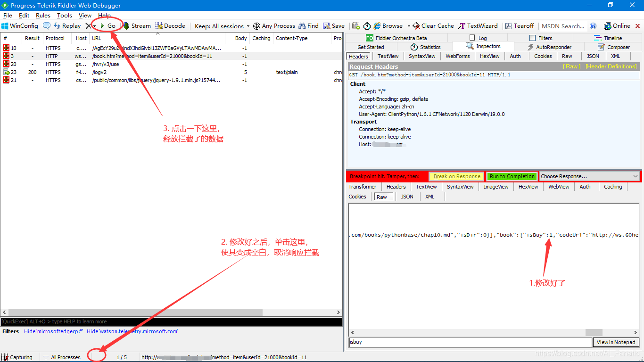644x362 pixels.
Task: Open Find sessions dialog
Action: click(x=309, y=26)
